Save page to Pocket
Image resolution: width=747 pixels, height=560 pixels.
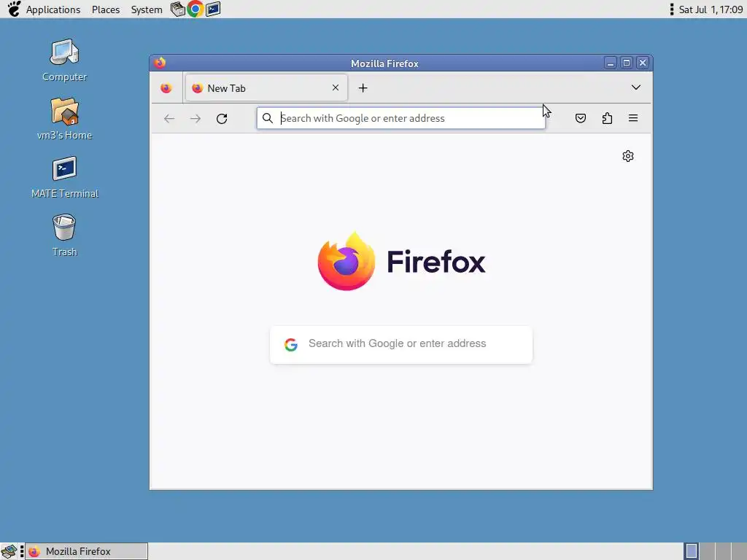[580, 118]
